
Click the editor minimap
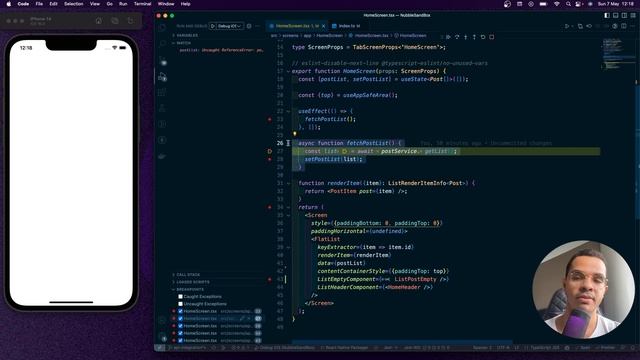tap(618, 53)
